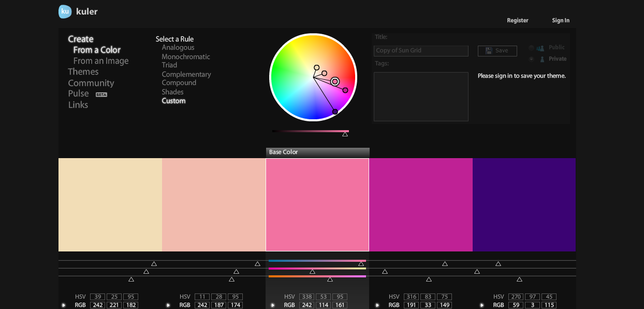
Task: Open the Links section
Action: (x=78, y=105)
